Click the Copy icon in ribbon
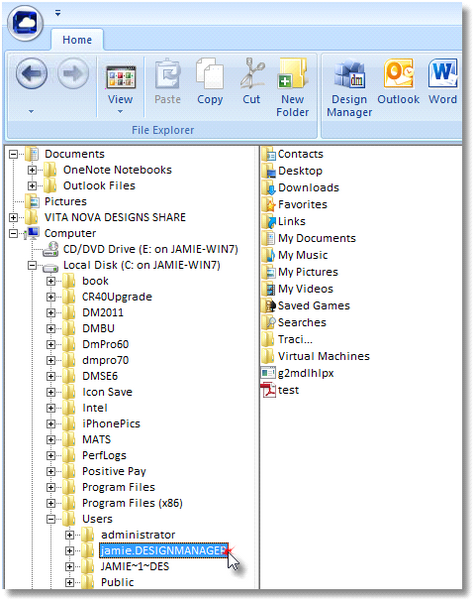476x603 pixels. coord(210,82)
